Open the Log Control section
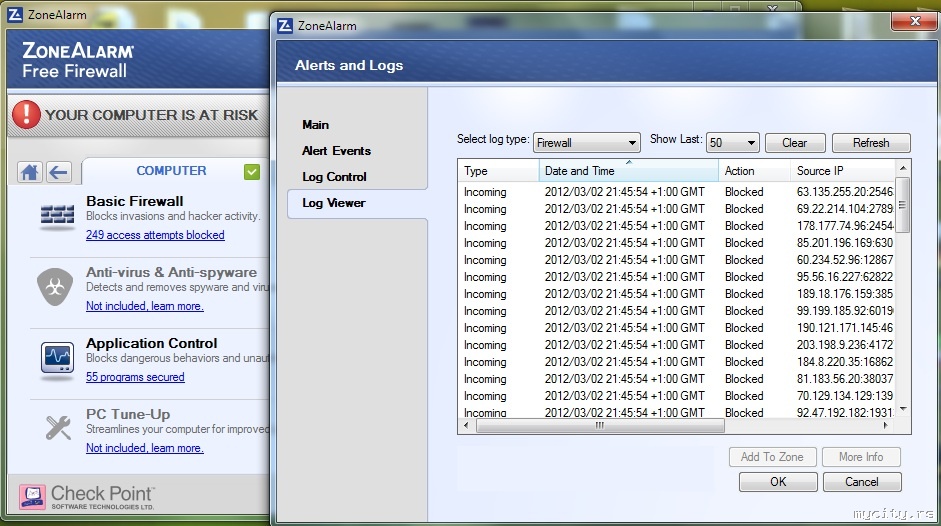This screenshot has height=526, width=941. coord(334,177)
